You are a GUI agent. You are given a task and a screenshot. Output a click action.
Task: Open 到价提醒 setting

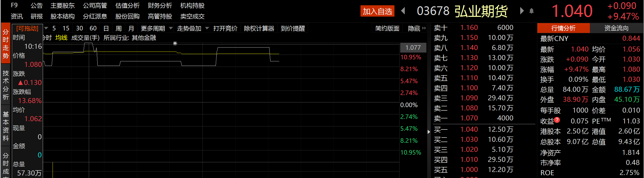click(293, 28)
